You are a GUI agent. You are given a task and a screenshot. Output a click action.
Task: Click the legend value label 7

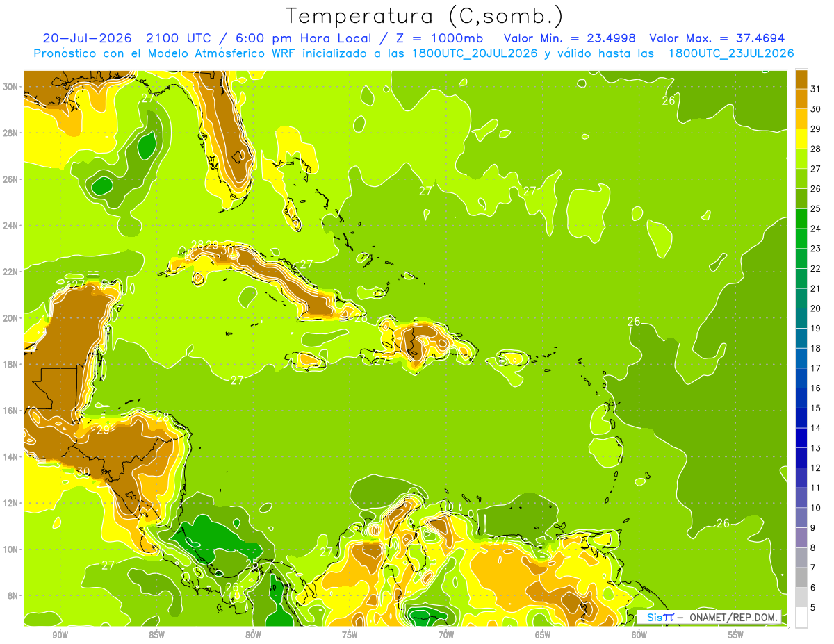coord(813,568)
